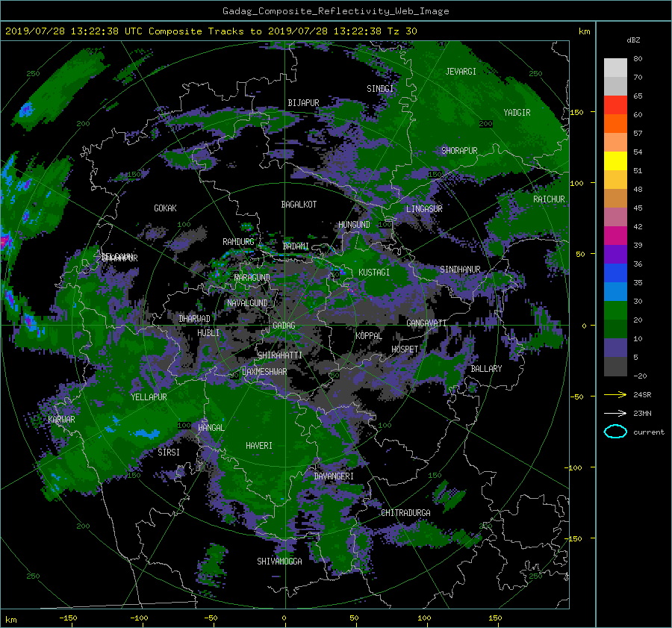Click the DHARWAD city label
672x628 pixels.
195,319
